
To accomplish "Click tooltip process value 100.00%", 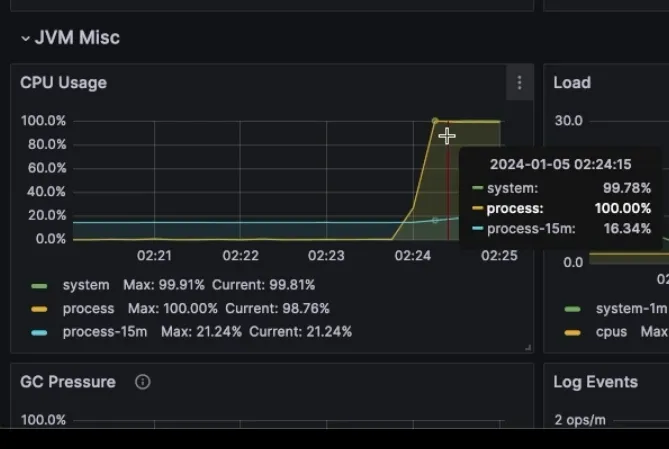I will [x=622, y=209].
